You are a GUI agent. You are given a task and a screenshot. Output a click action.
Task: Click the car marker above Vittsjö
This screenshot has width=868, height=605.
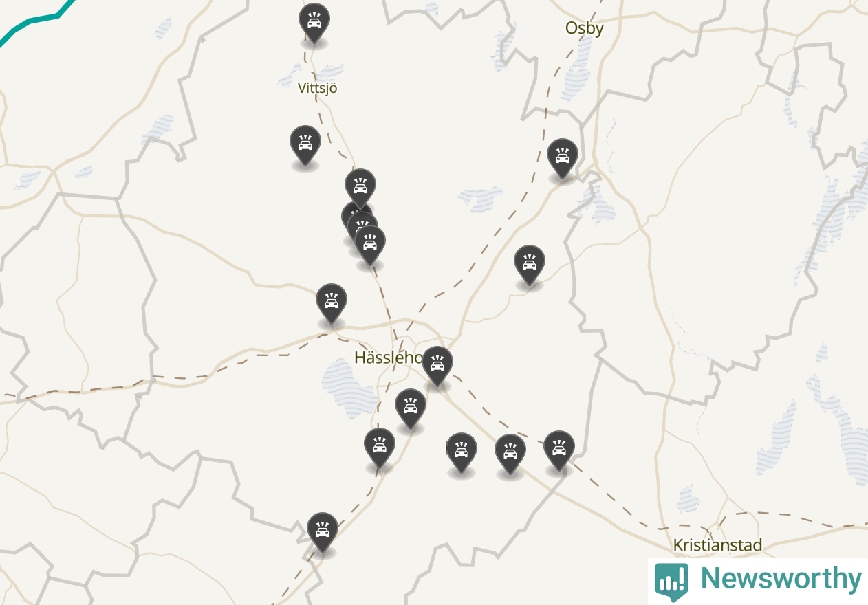[x=314, y=22]
